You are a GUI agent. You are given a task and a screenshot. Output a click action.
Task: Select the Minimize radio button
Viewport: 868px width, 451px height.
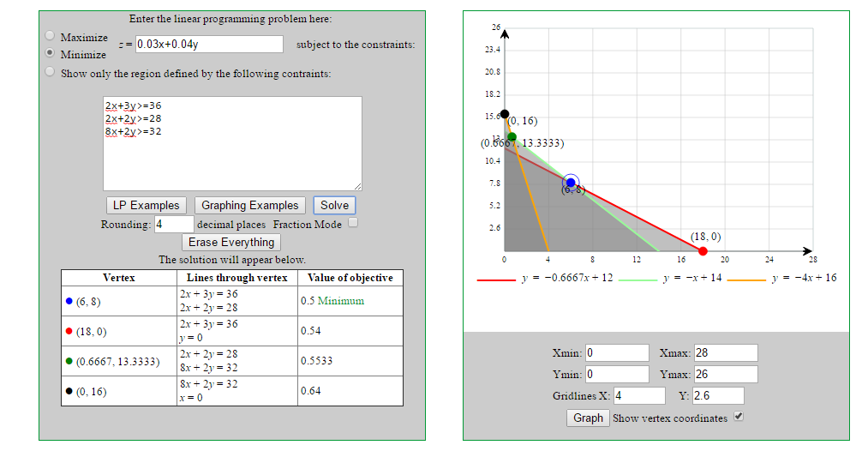tap(51, 51)
